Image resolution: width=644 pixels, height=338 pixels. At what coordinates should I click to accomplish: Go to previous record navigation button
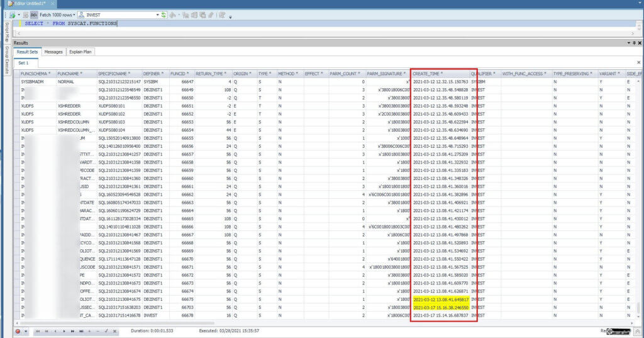tap(55, 331)
